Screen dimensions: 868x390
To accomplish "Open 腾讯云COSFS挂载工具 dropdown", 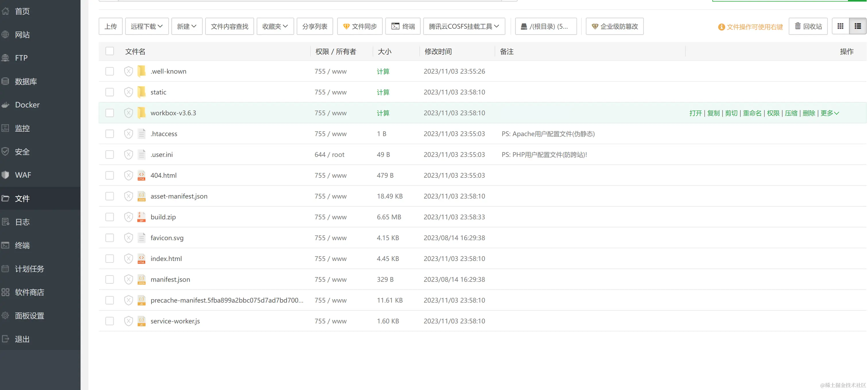I will (464, 26).
